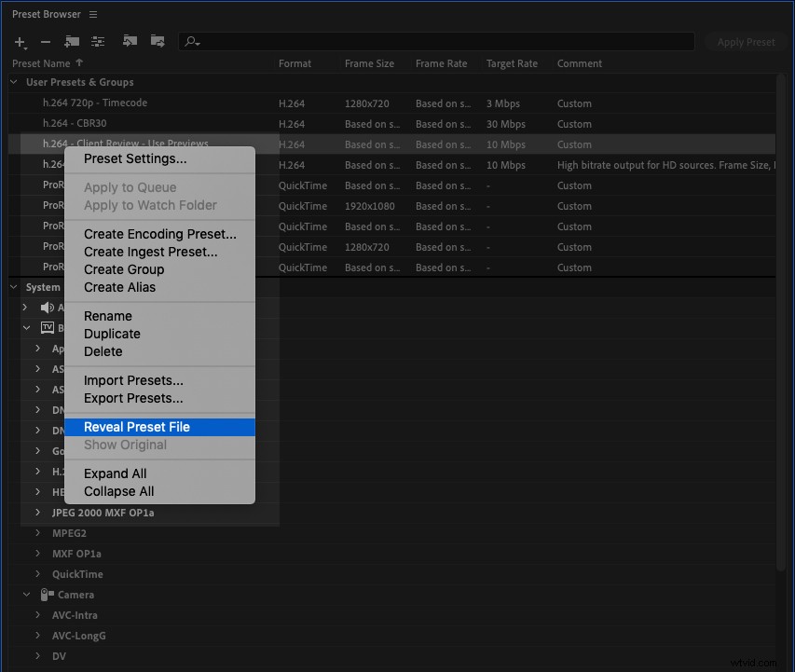Click the search magnifier icon
Screen dimensions: 795x672
click(191, 41)
